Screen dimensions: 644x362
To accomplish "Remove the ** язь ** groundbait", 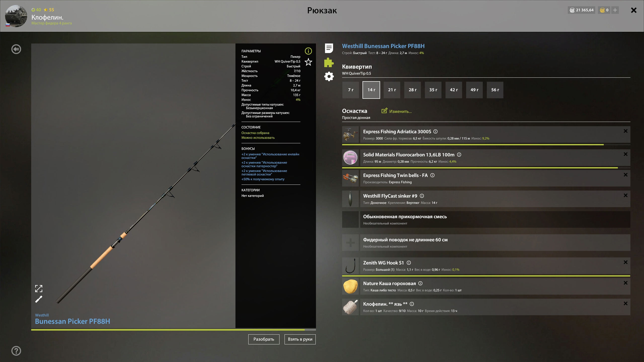I will [x=625, y=303].
